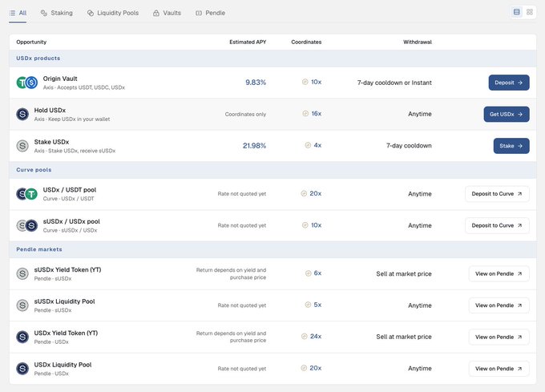This screenshot has width=545, height=392.
Task: Click 'Axis · Keep USDx in your wallet' subtitle
Action: [x=72, y=119]
